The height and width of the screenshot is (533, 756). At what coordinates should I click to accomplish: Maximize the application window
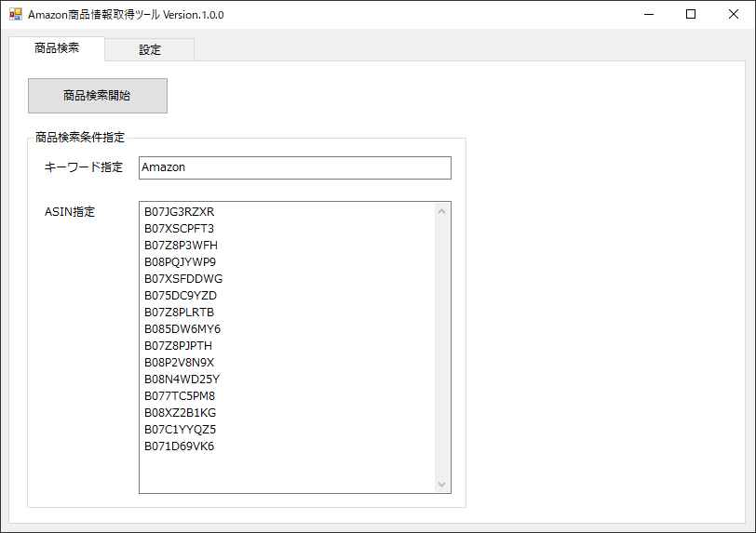691,15
